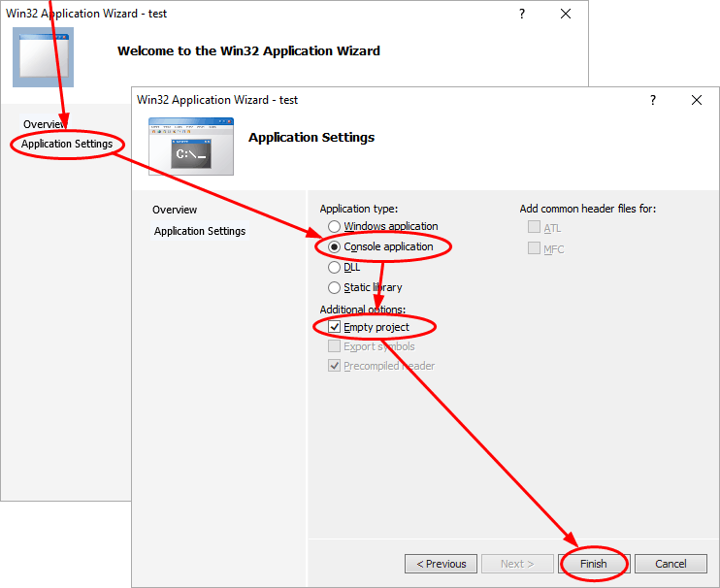This screenshot has width=720, height=588.
Task: Open Overview page in front wizard
Action: pos(175,210)
